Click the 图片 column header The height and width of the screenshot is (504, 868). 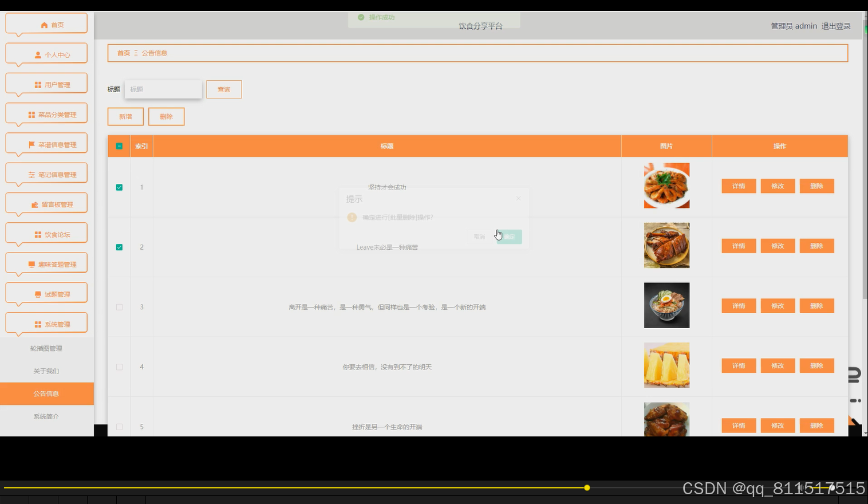pyautogui.click(x=666, y=146)
